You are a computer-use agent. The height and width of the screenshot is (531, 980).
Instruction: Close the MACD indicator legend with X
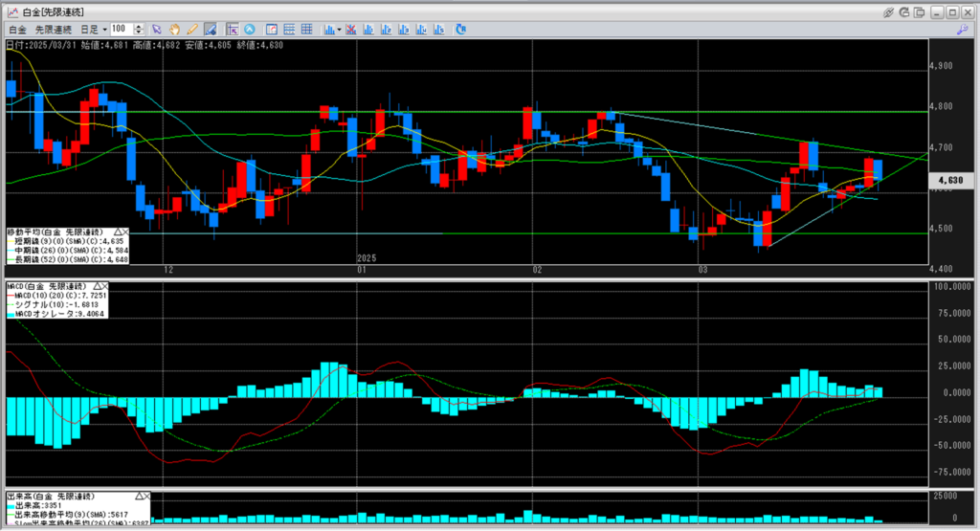click(x=105, y=286)
